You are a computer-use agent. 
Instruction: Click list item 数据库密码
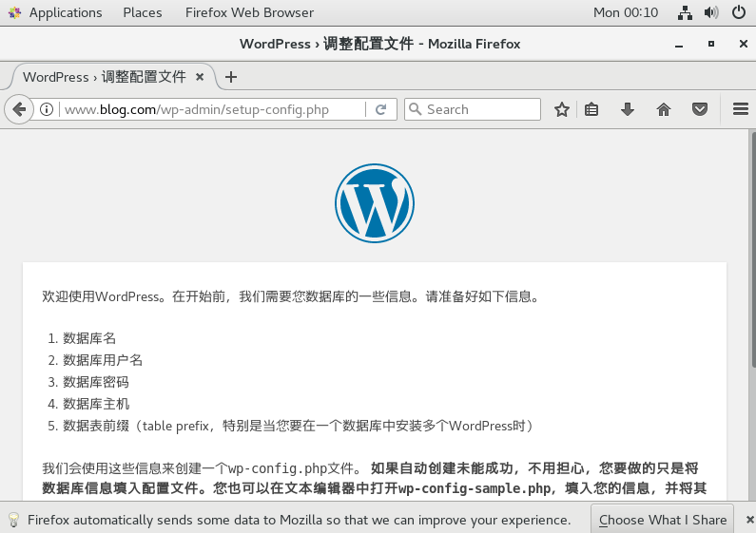click(96, 382)
